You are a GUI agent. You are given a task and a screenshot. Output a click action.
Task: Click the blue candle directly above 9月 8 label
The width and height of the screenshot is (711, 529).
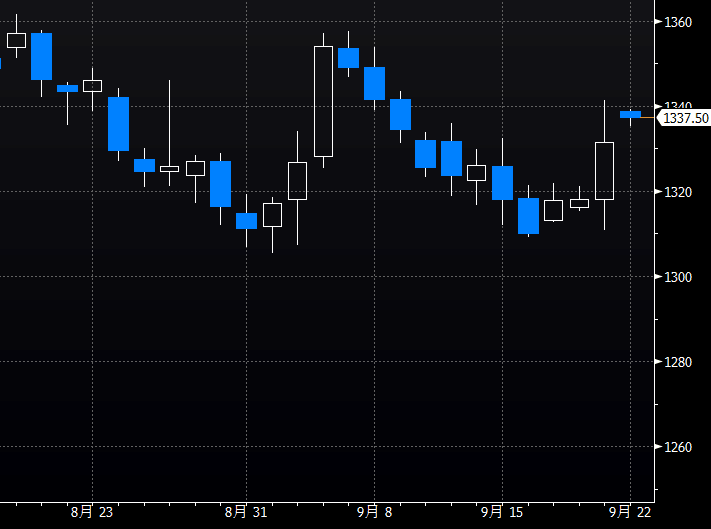click(x=374, y=83)
